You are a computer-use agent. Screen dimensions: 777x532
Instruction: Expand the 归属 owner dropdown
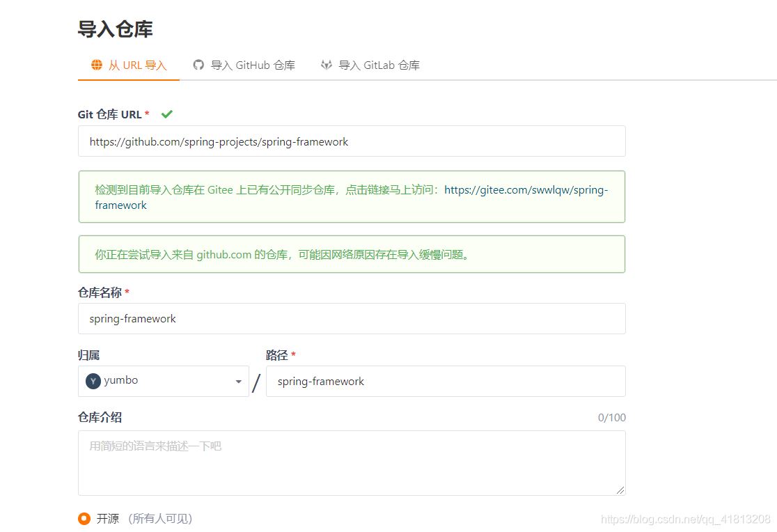(164, 381)
